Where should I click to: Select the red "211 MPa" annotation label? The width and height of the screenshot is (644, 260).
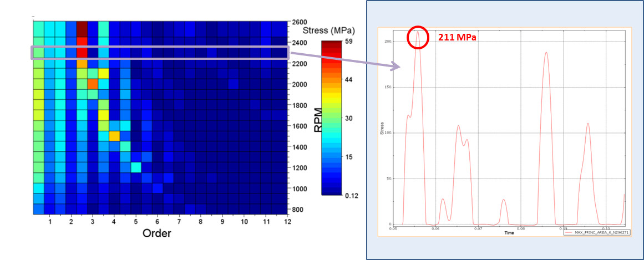point(458,38)
